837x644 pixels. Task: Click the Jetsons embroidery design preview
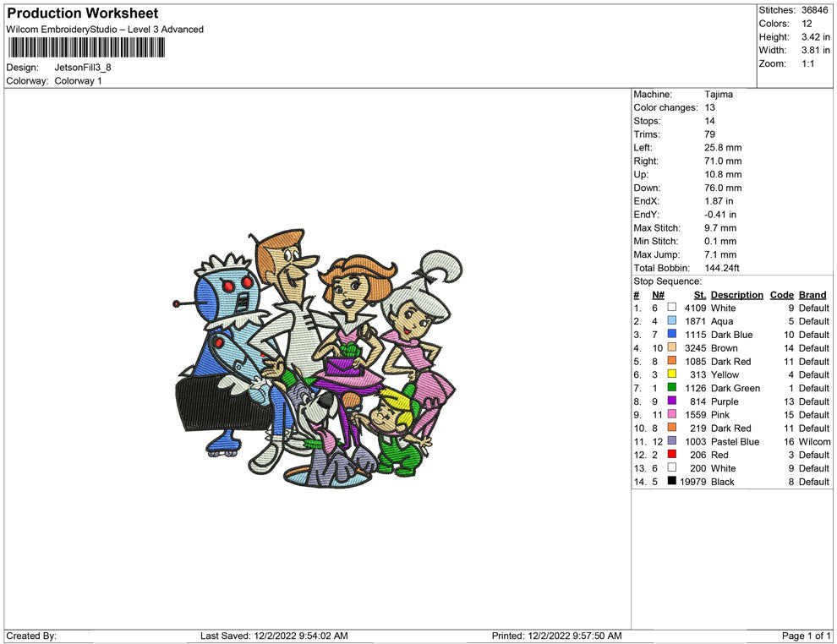[317, 357]
